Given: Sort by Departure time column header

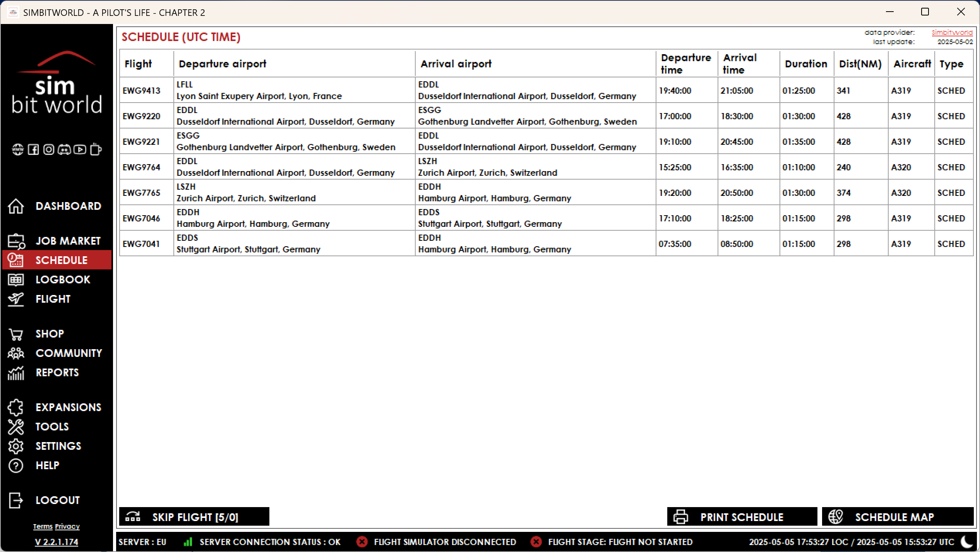Looking at the screenshot, I should [x=685, y=63].
